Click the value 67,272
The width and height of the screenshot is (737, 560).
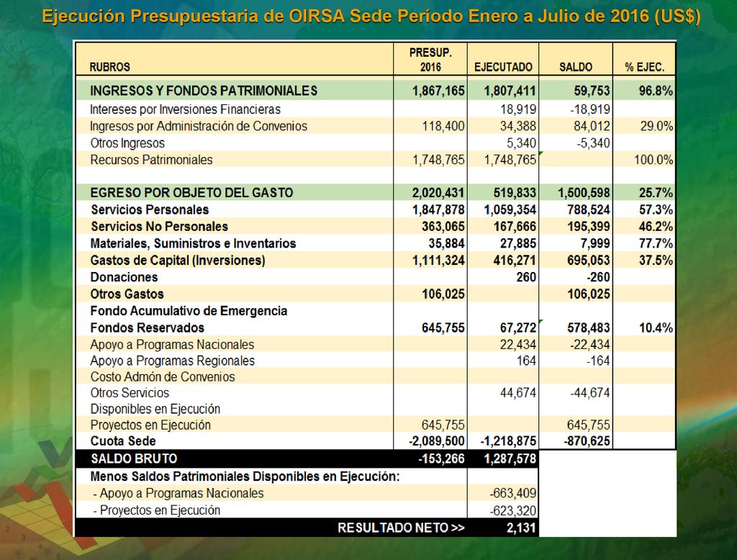pyautogui.click(x=518, y=328)
